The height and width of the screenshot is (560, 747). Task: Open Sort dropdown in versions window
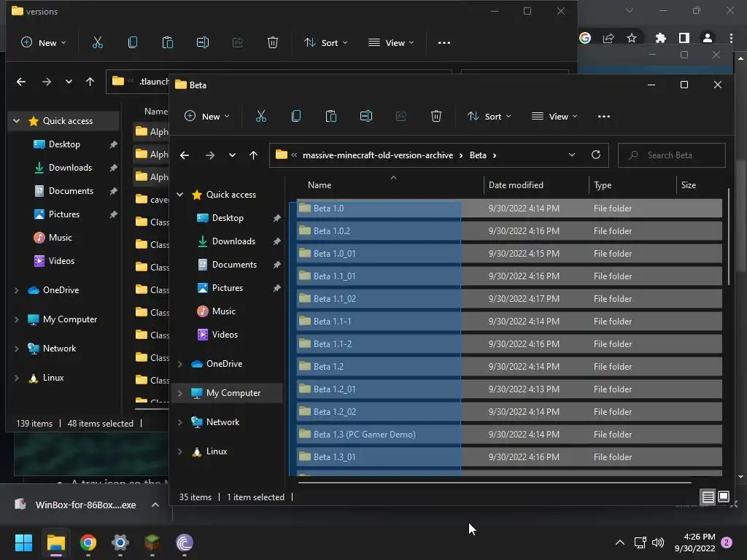325,42
